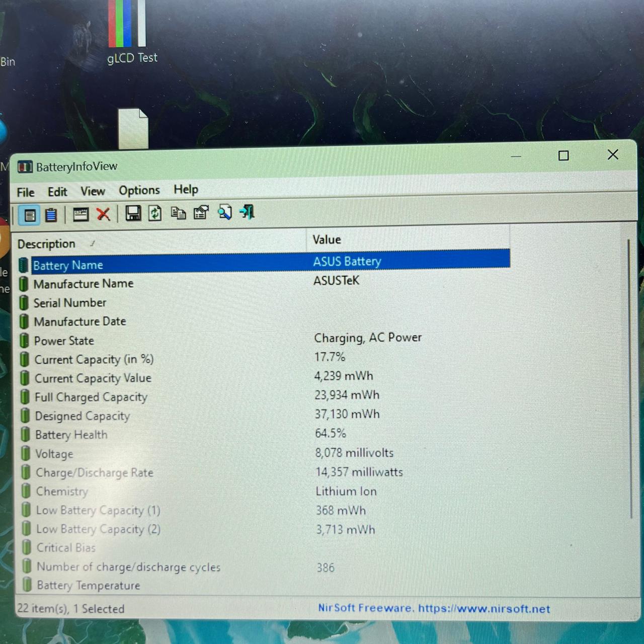Select the gLCD Test desktop shortcut
The width and height of the screenshot is (644, 644).
[131, 32]
